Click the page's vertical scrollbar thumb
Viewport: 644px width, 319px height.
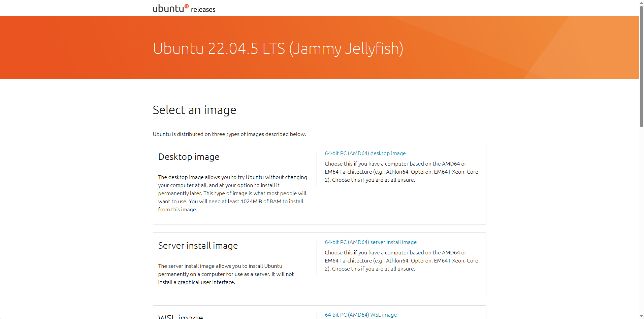(x=641, y=66)
